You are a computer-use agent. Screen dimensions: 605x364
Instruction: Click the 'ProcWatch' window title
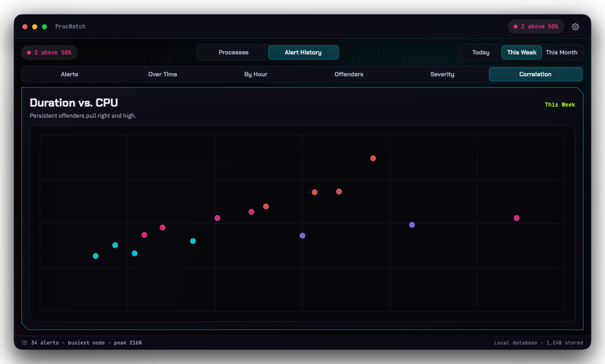click(x=70, y=27)
